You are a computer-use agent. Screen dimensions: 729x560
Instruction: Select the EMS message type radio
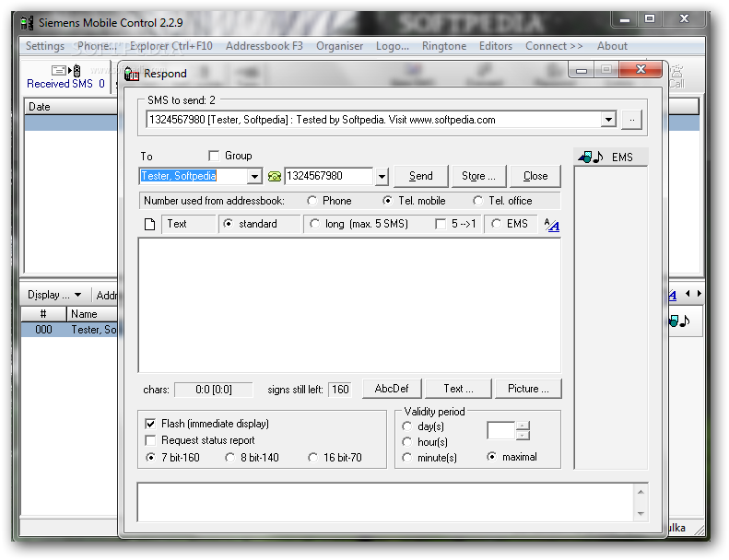click(x=497, y=224)
